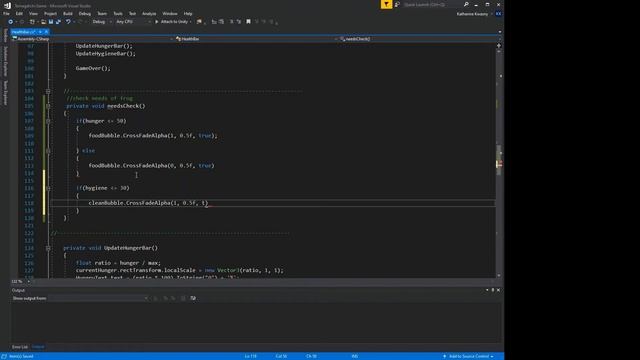Click the Visual Studio logo icon
This screenshot has width=640, height=360.
coord(7,5)
